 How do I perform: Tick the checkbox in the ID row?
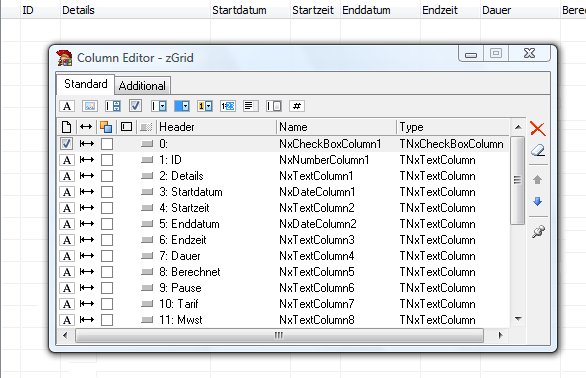click(107, 160)
